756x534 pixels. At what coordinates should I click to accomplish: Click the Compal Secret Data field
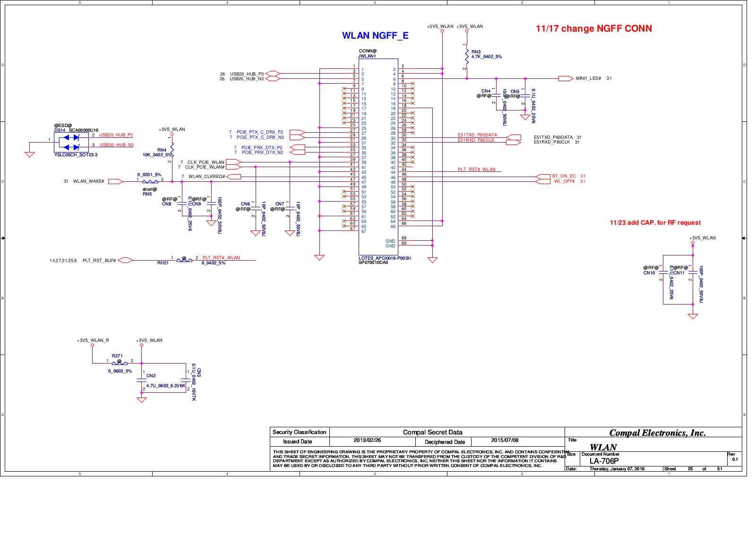(432, 432)
